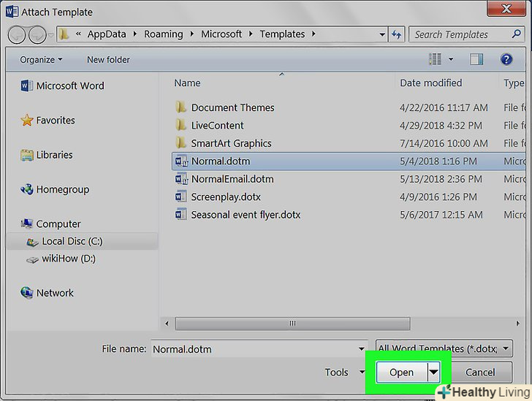This screenshot has height=401, width=532.
Task: Click Roaming in the address path
Action: (x=163, y=34)
